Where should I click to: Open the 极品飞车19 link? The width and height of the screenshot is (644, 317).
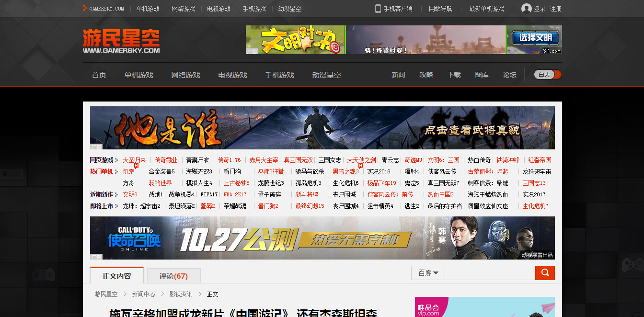pyautogui.click(x=381, y=183)
